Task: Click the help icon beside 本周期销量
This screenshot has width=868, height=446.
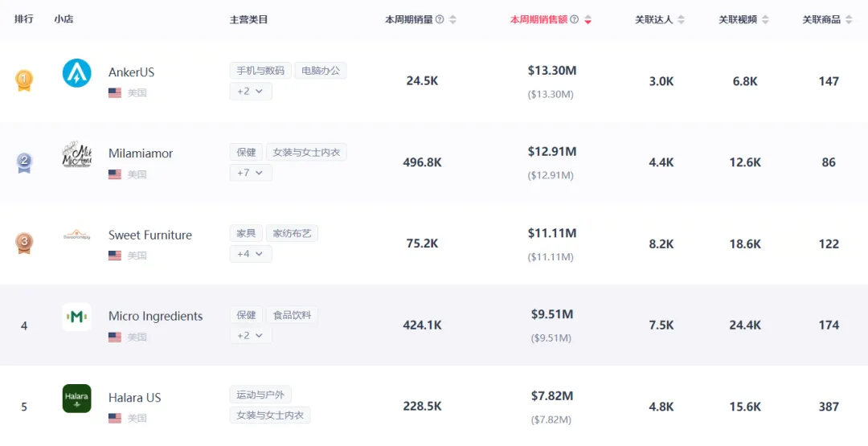Action: (x=440, y=19)
